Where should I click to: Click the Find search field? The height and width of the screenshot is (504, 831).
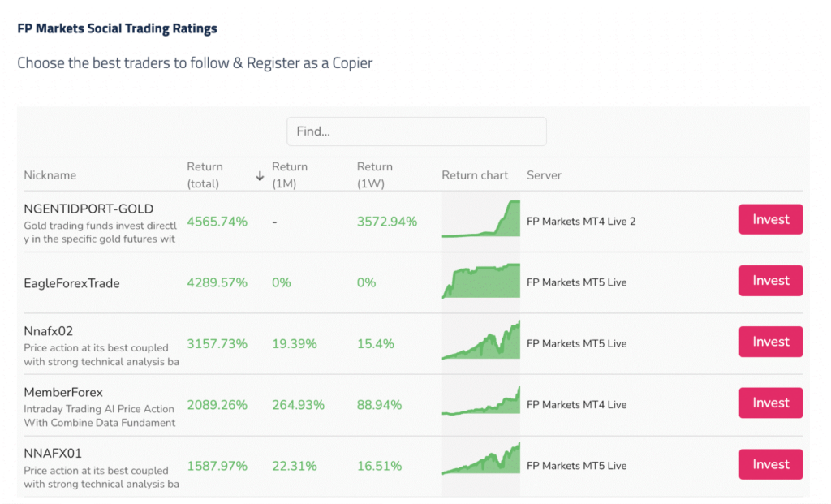tap(416, 131)
